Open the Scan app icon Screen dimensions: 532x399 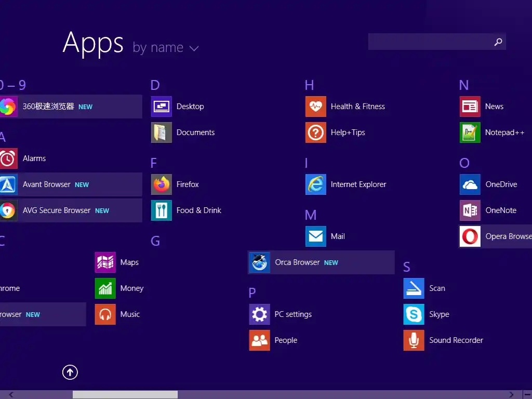(x=414, y=288)
